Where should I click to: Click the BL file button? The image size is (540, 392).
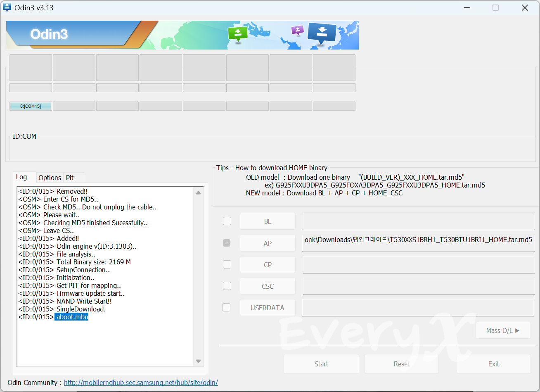(268, 221)
